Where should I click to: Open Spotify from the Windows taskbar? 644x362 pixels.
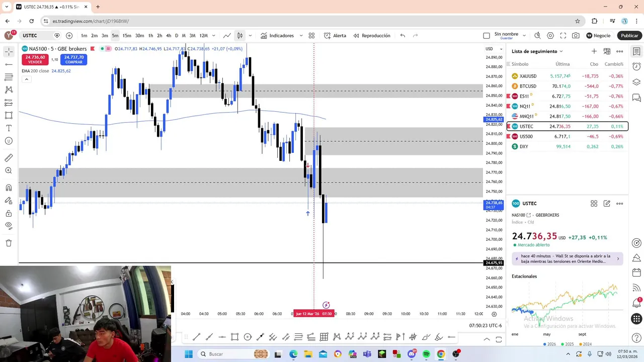click(x=426, y=354)
